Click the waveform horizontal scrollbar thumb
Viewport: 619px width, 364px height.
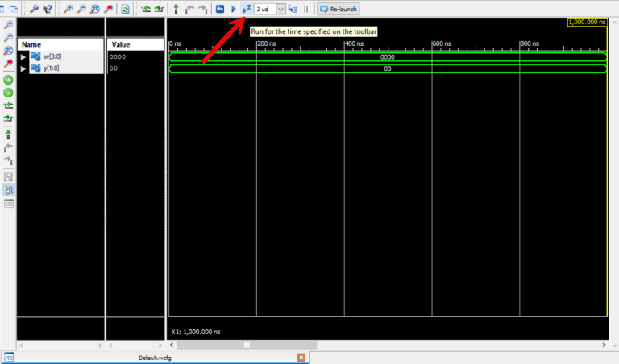[247, 345]
